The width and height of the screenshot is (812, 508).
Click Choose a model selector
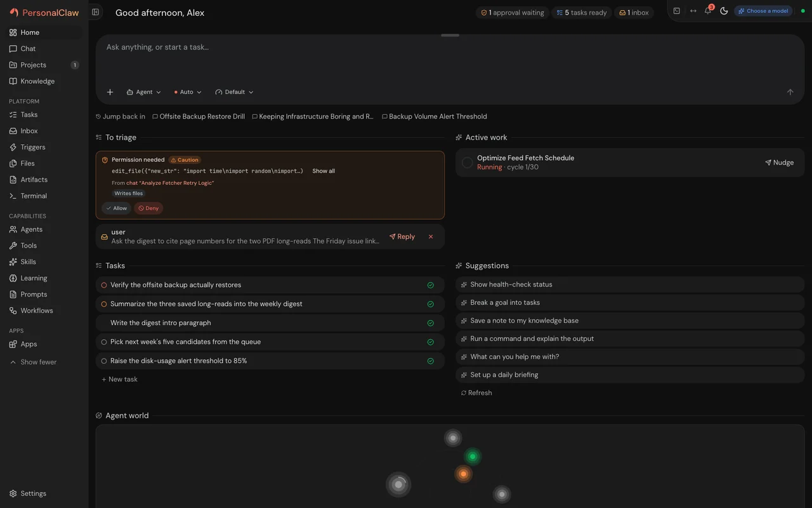point(763,11)
